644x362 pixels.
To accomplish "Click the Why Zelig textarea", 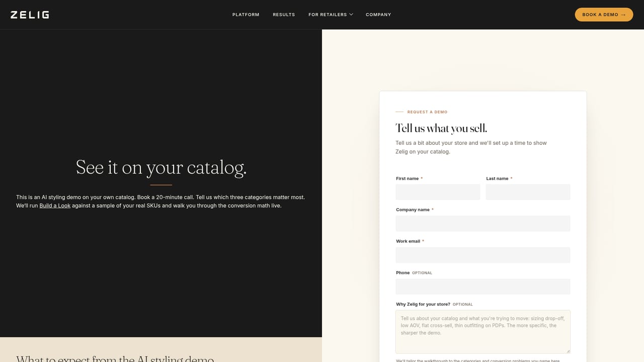I will tap(483, 332).
